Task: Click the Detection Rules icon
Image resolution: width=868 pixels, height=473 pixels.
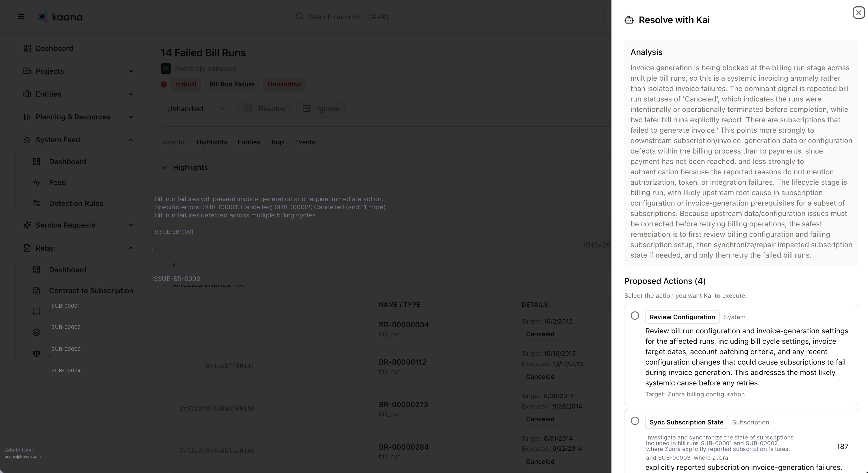Action: 36,203
